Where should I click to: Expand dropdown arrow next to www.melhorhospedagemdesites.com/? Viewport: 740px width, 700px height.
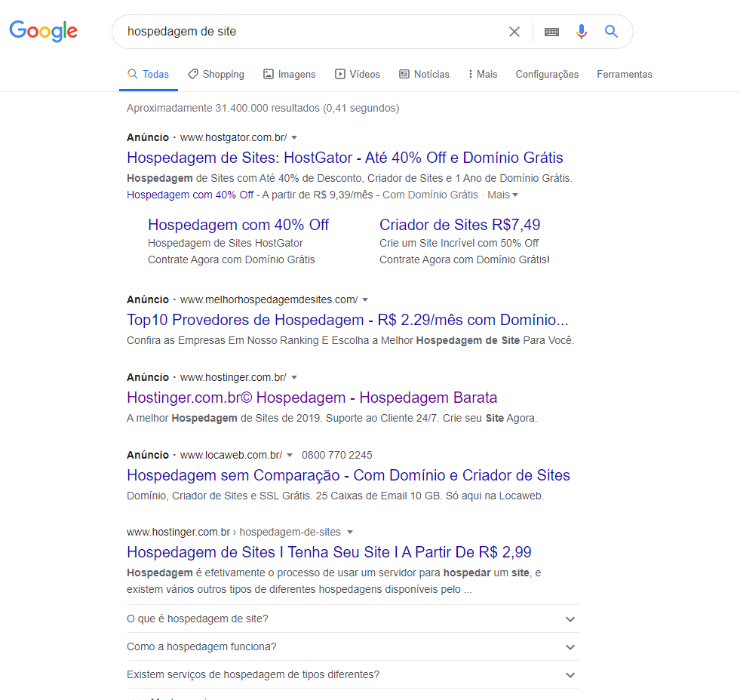click(365, 300)
